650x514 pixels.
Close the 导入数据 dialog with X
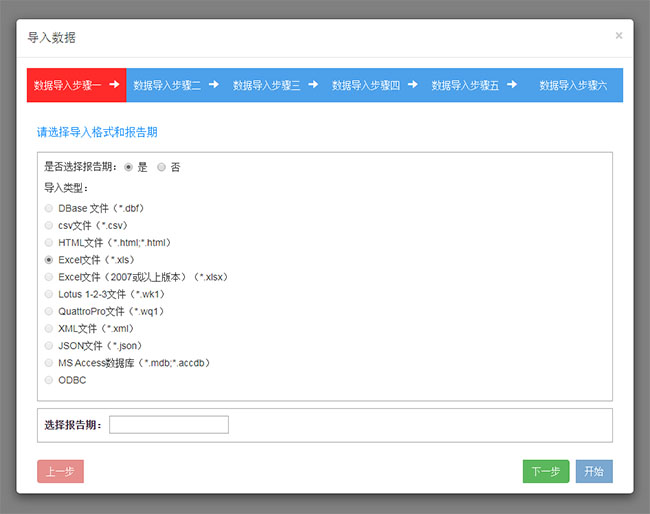pos(618,36)
